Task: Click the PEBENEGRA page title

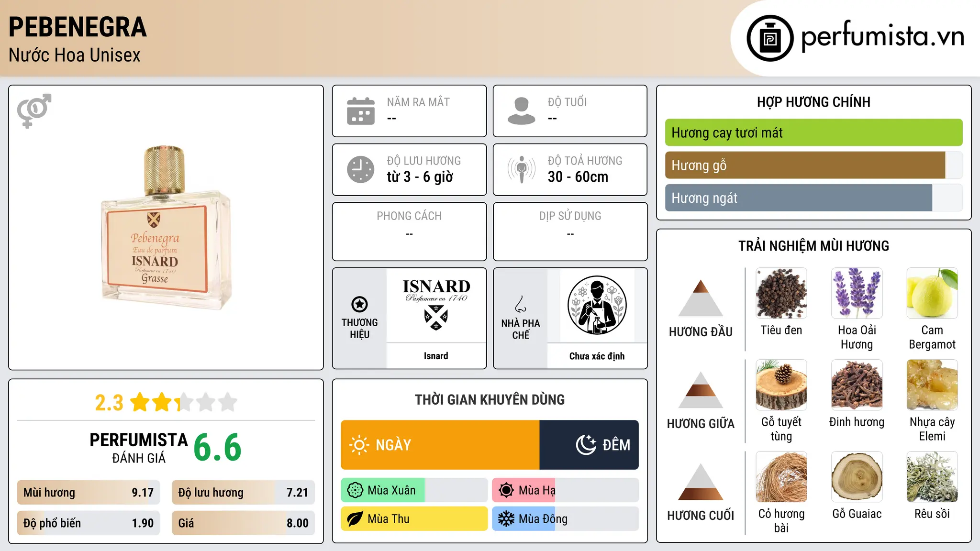Action: (x=78, y=27)
